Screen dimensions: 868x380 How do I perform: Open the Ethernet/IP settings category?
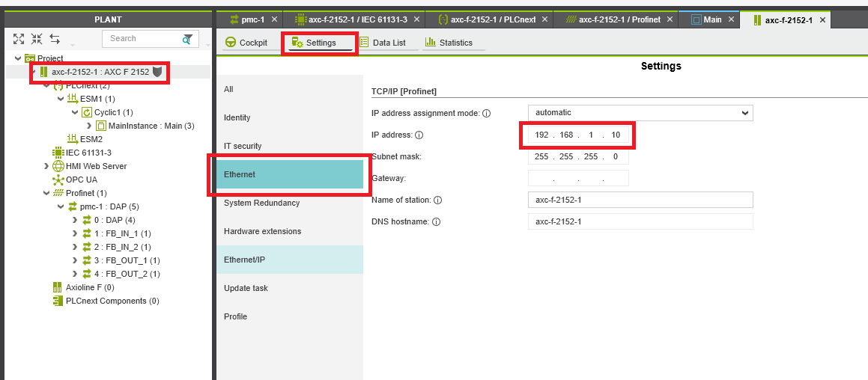[245, 260]
